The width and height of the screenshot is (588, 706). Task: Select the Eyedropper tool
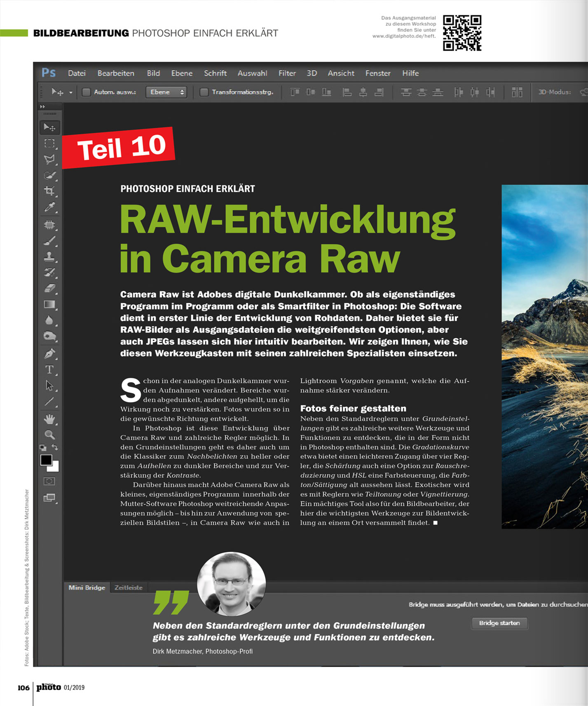[x=49, y=207]
